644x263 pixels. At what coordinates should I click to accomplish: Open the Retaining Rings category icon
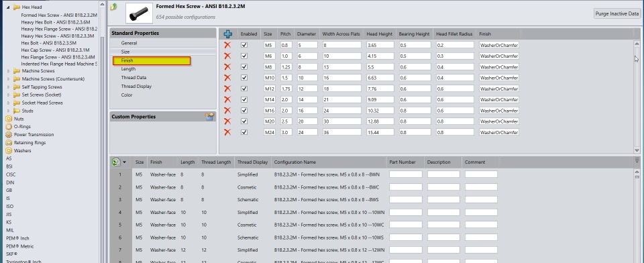point(9,143)
